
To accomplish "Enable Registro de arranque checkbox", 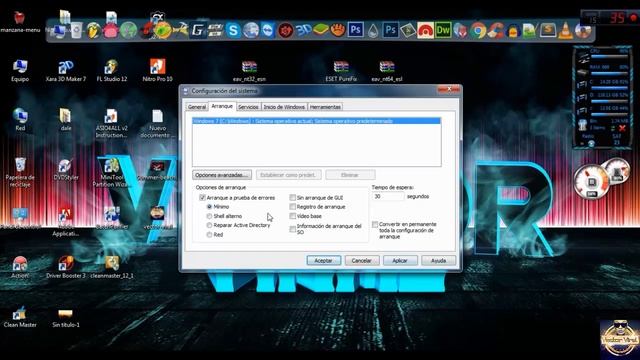I will tap(293, 207).
